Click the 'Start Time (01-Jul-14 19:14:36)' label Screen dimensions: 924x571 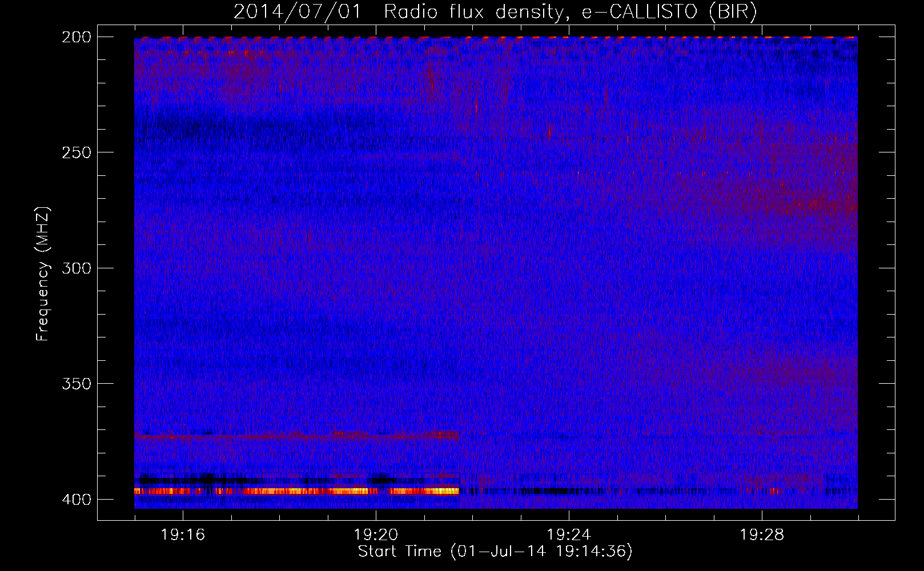tap(495, 552)
